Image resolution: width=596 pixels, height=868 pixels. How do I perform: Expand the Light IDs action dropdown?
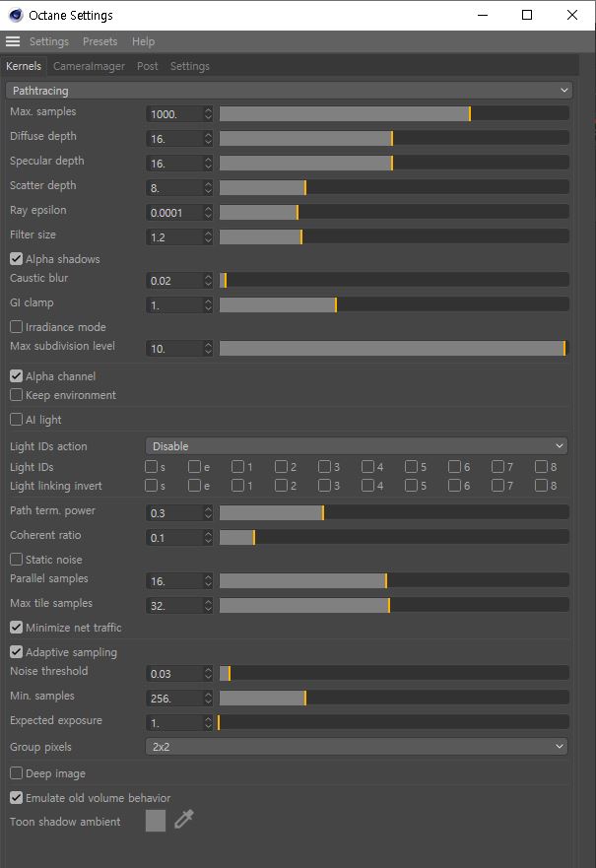[356, 446]
